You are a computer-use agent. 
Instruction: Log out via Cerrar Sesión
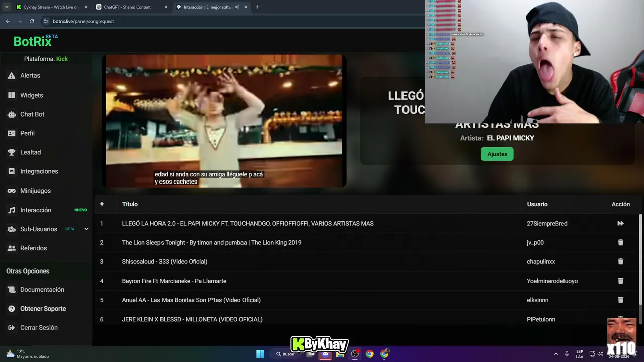[x=39, y=328]
